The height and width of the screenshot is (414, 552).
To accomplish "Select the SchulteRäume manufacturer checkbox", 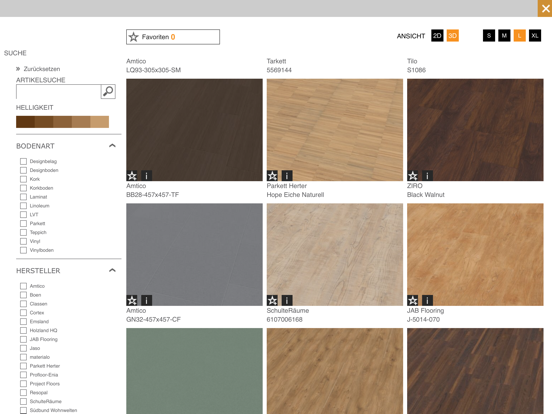I will [x=23, y=401].
